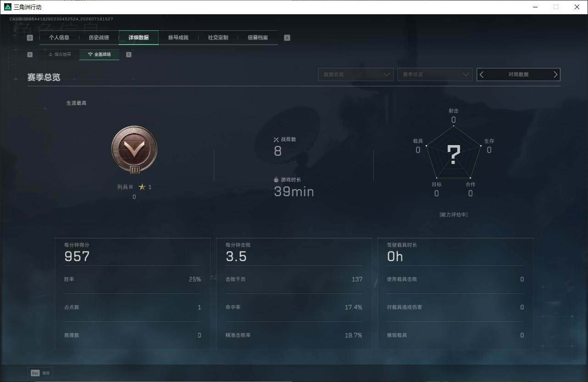Go to the 社交定制 tab
This screenshot has width=588, height=382.
[218, 38]
